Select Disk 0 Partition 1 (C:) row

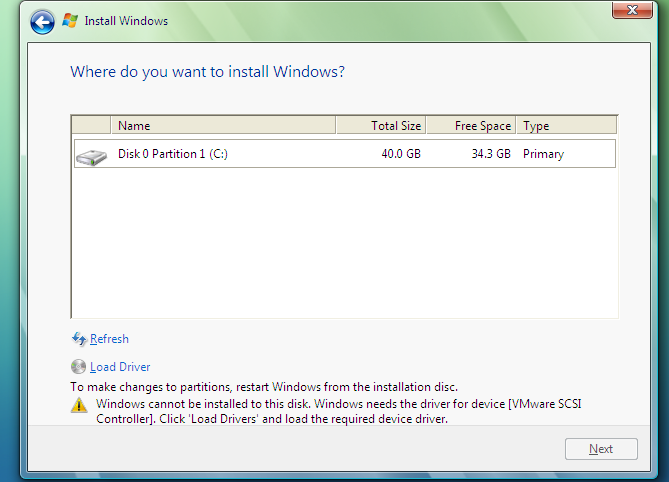(345, 154)
